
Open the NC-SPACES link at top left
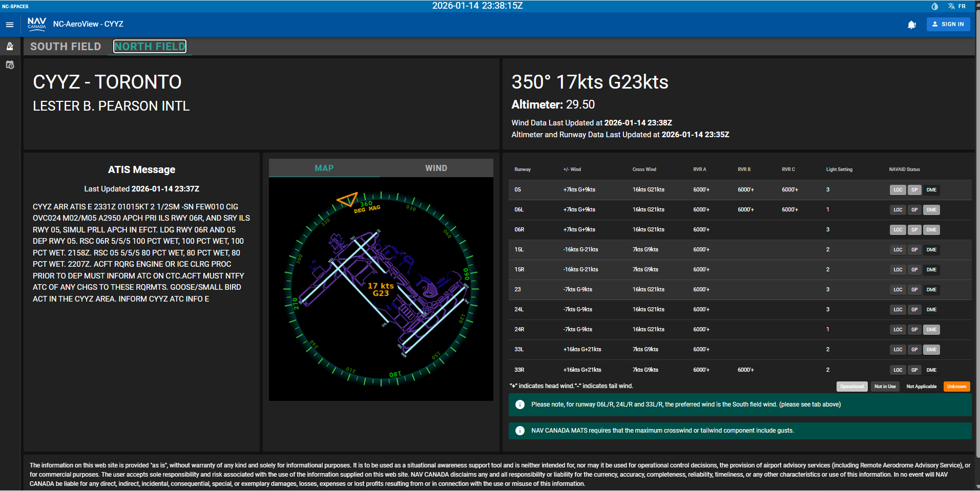(14, 6)
